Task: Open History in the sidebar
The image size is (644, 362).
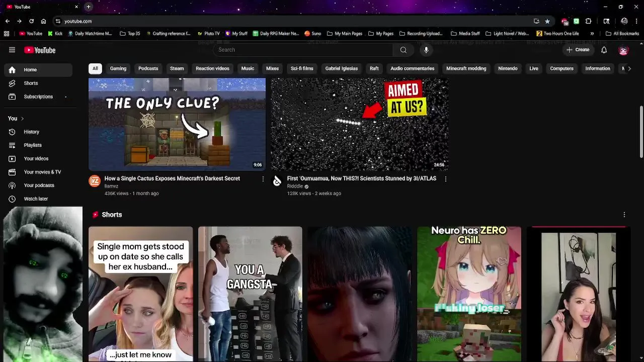Action: 38,132
